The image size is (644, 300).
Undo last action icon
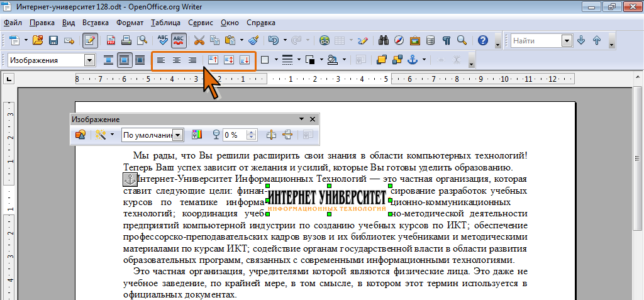tap(273, 40)
